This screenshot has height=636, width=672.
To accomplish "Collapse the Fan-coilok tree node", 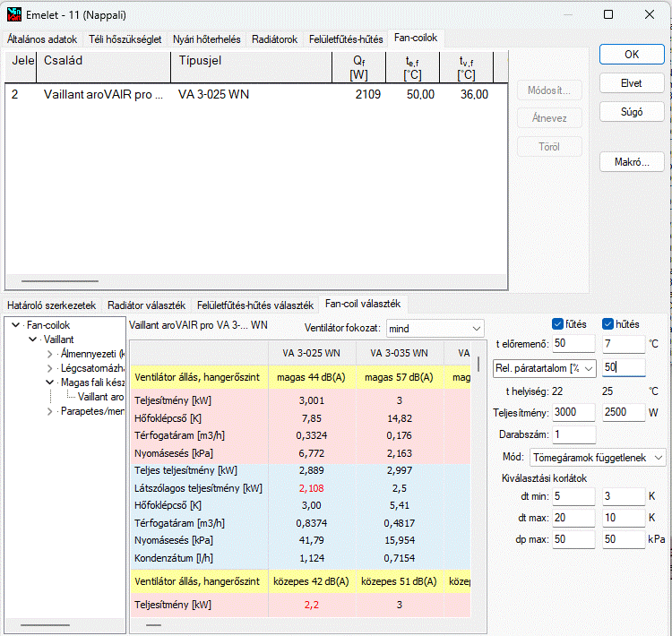I will pyautogui.click(x=16, y=325).
